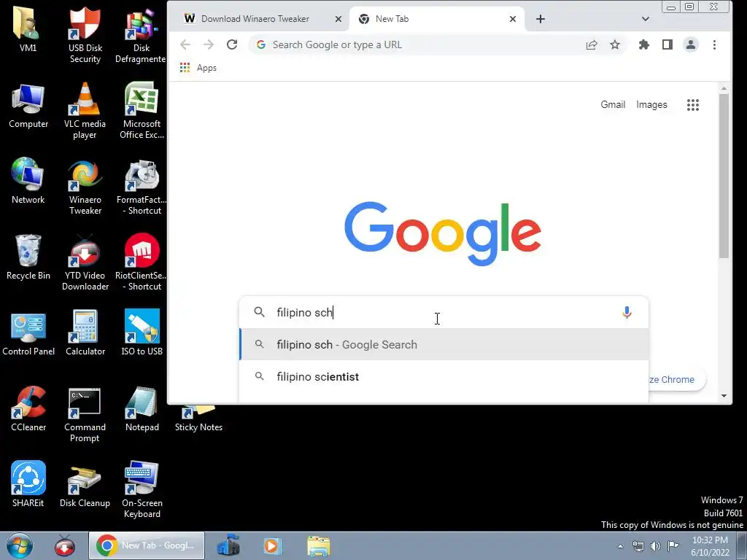Close the Download Winaero Tweaker tab

tap(338, 19)
